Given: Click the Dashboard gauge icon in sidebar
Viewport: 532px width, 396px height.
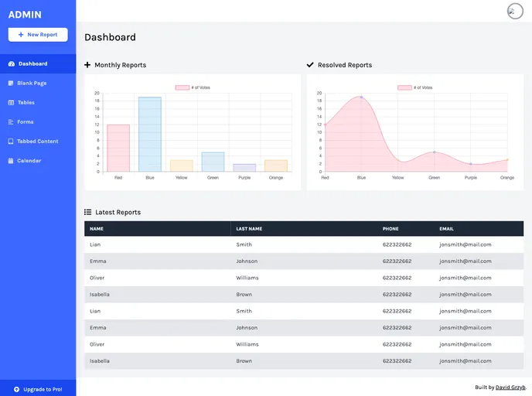Looking at the screenshot, I should pyautogui.click(x=11, y=64).
